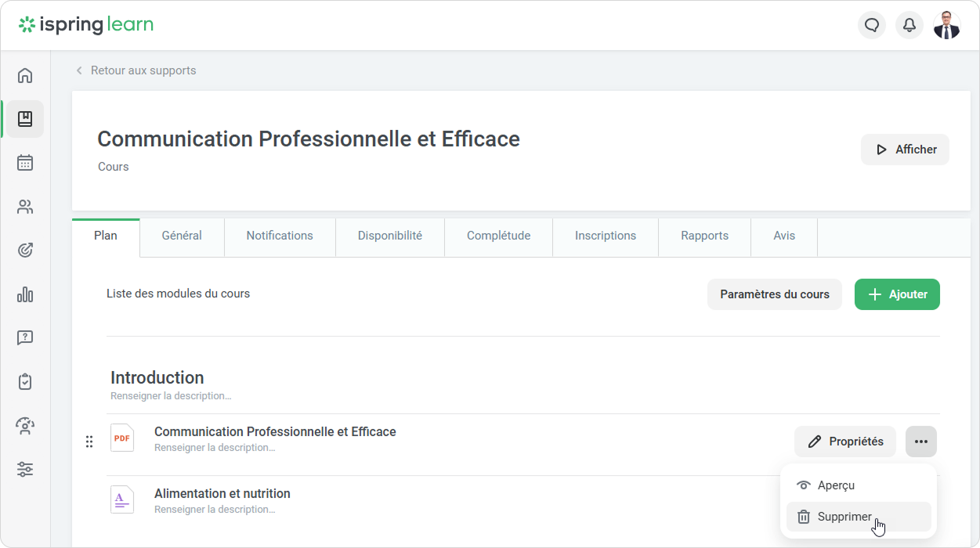
Task: Open the Notifications tab
Action: 280,236
